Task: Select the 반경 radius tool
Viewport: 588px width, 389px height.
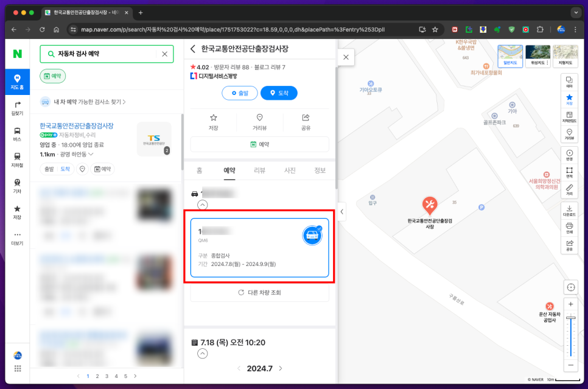Action: tap(569, 155)
